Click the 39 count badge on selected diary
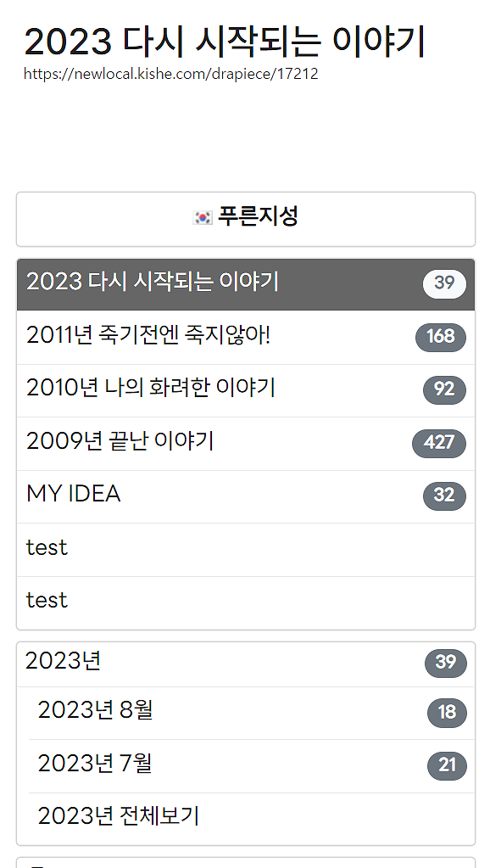490x868 pixels. point(444,284)
